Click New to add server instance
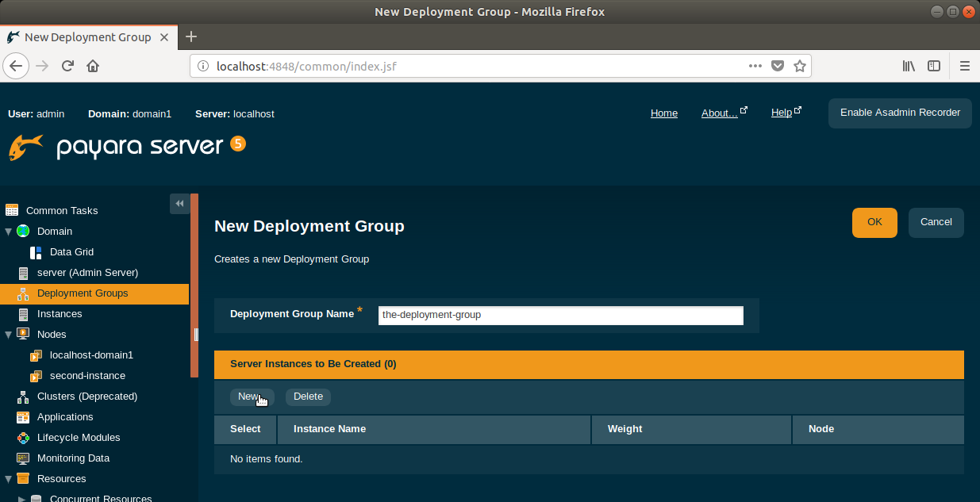This screenshot has height=502, width=980. 252,397
